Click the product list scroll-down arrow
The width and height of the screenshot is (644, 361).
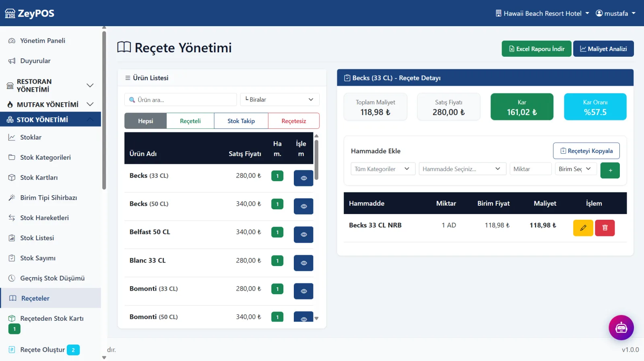[316, 318]
